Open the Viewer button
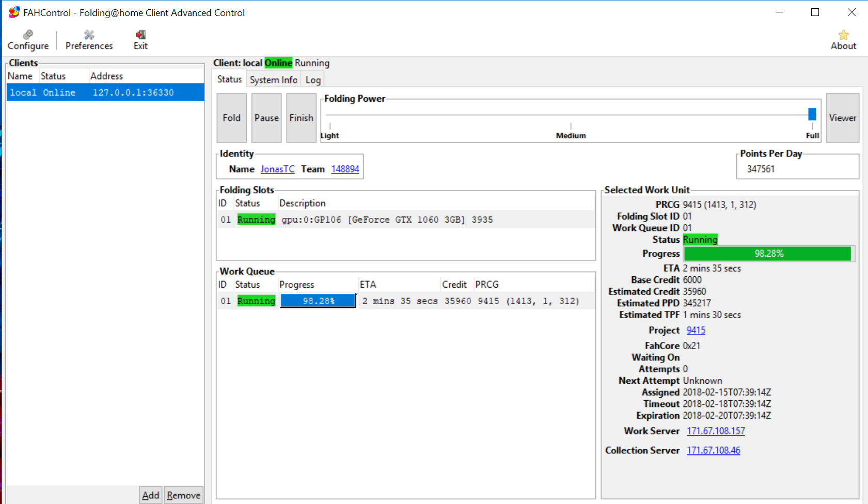This screenshot has width=868, height=504. (x=843, y=118)
